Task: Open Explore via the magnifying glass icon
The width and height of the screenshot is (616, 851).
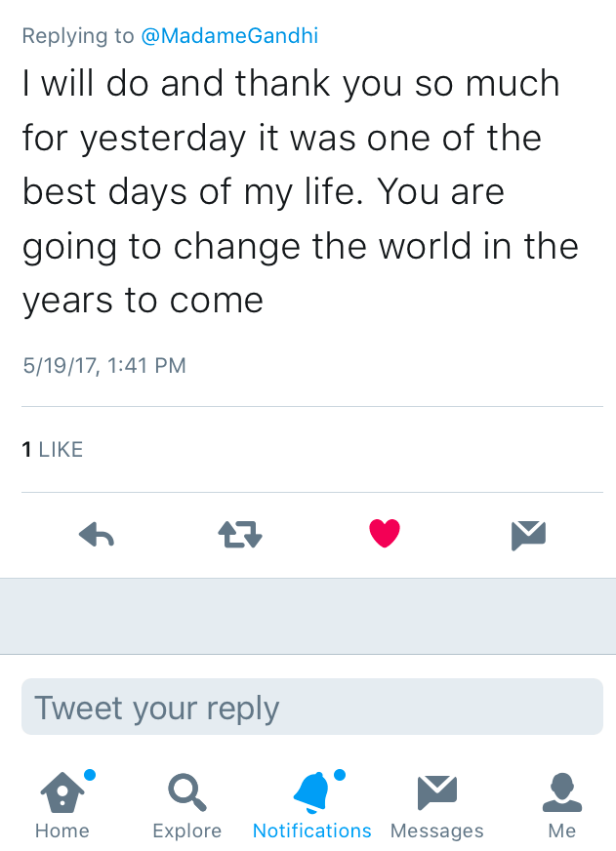Action: (186, 792)
